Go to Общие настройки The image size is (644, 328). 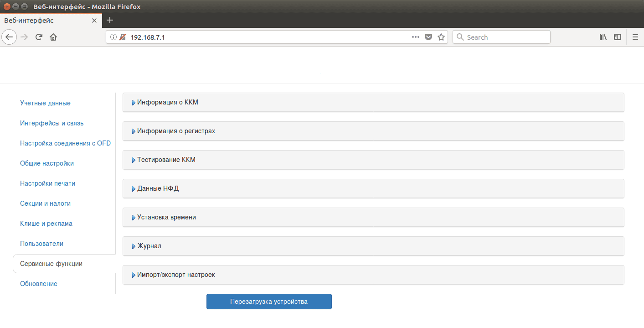tap(46, 163)
